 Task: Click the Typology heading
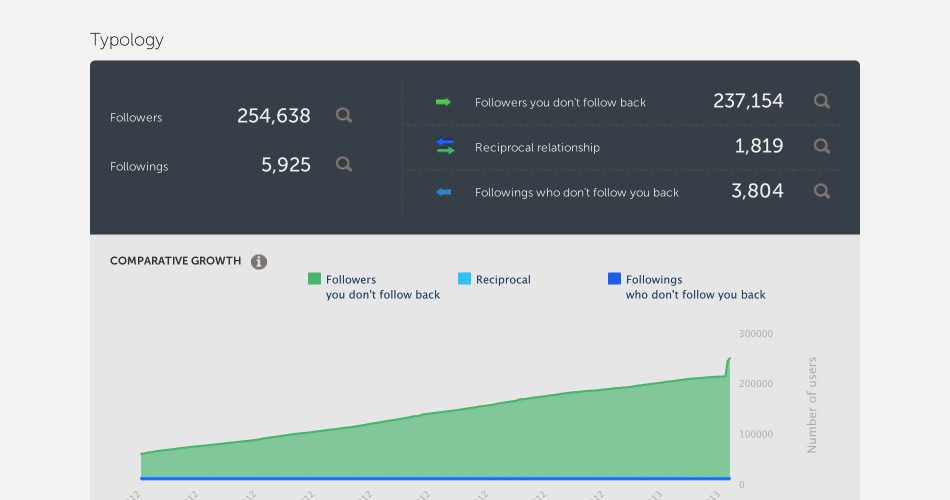click(127, 40)
